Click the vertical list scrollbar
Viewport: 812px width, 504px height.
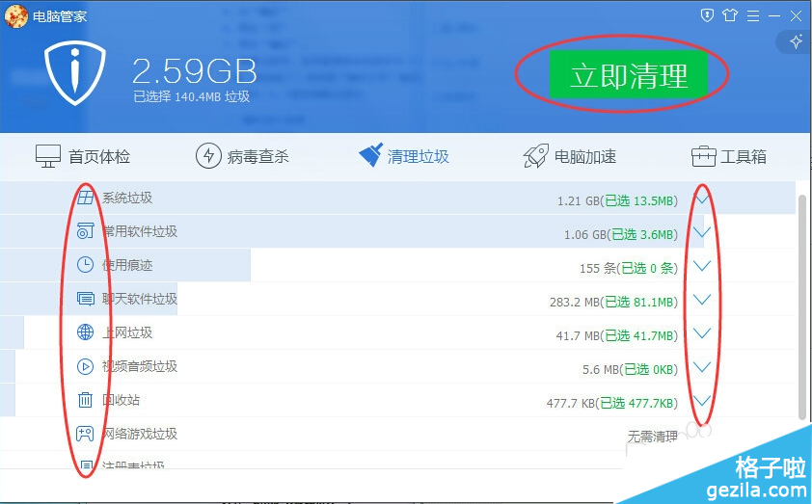pyautogui.click(x=803, y=306)
